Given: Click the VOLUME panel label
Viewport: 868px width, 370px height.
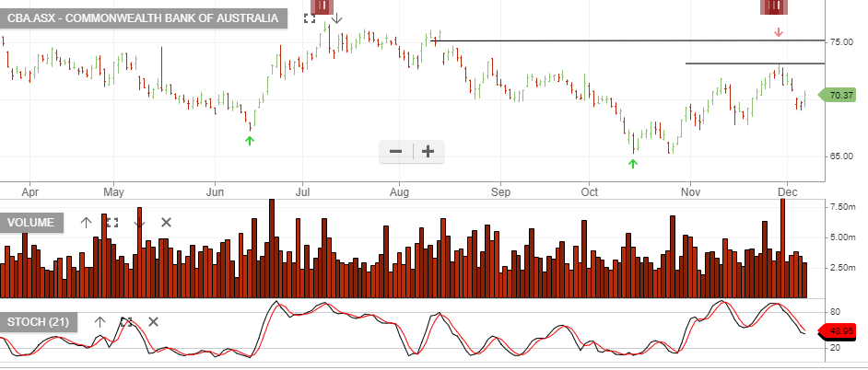Looking at the screenshot, I should click(31, 223).
